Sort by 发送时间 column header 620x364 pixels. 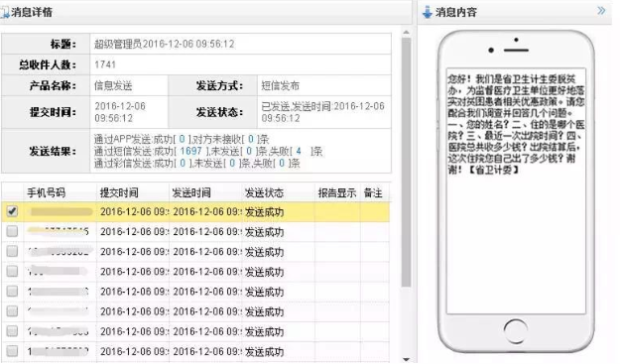(191, 192)
